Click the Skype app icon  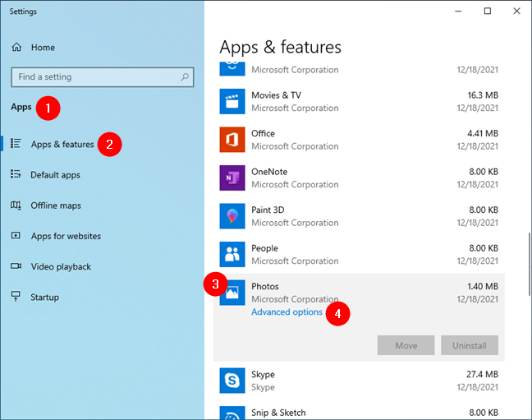point(232,381)
